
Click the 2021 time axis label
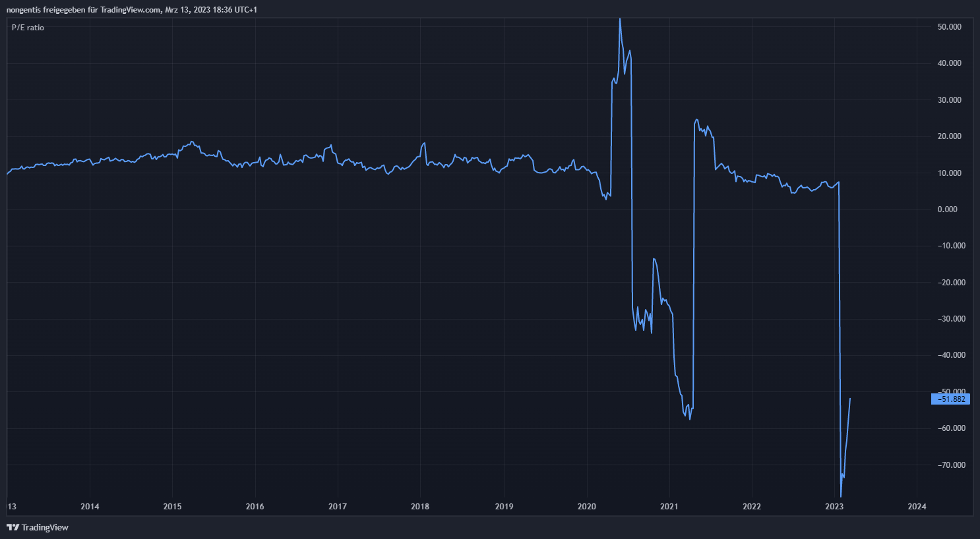pyautogui.click(x=669, y=507)
